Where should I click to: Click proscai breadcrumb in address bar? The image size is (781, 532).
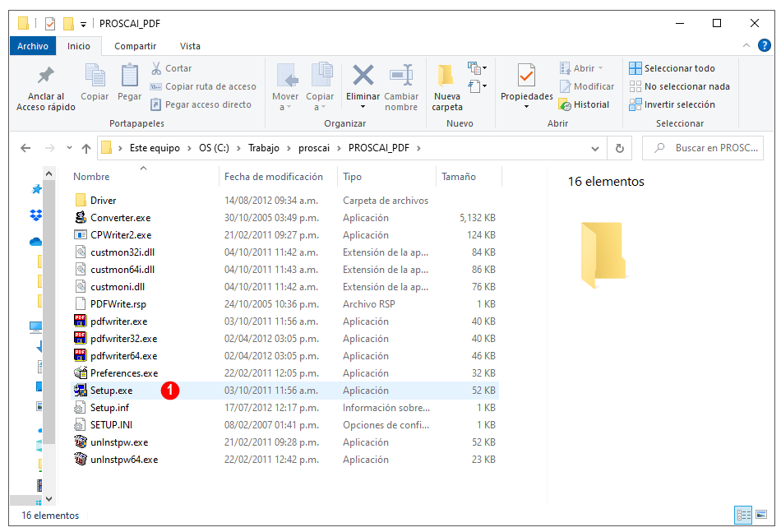[314, 148]
